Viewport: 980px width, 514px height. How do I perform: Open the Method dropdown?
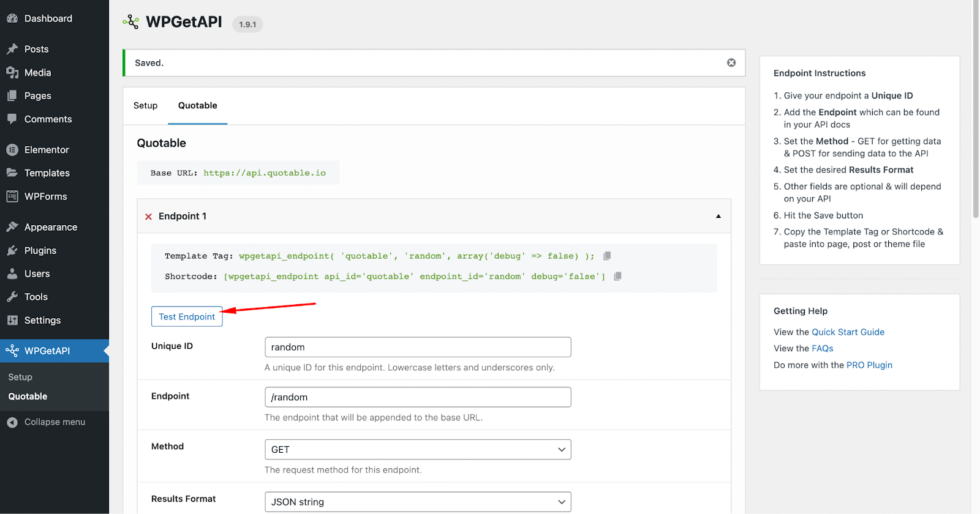(x=418, y=449)
